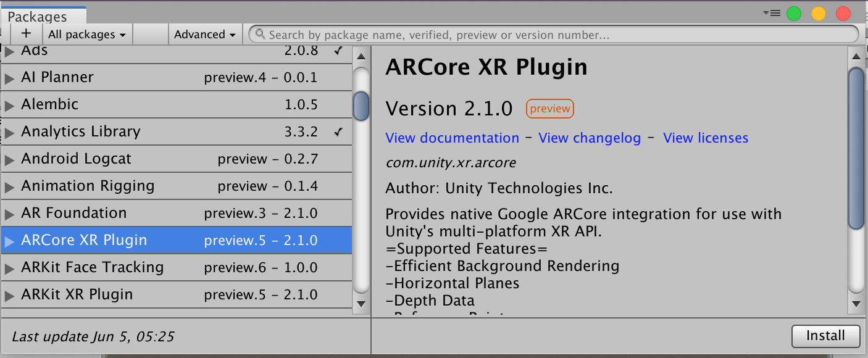Click Alembic version 1.0.5

[301, 105]
